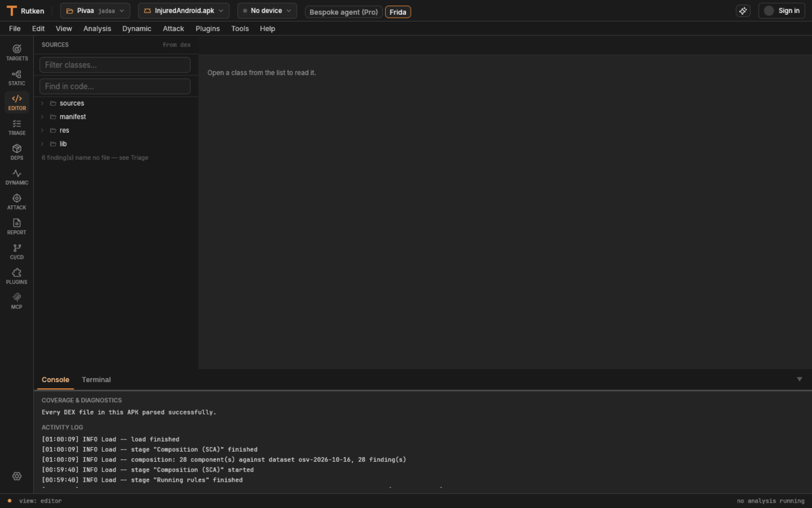Collapse the console panel with the triangle

[x=799, y=379]
